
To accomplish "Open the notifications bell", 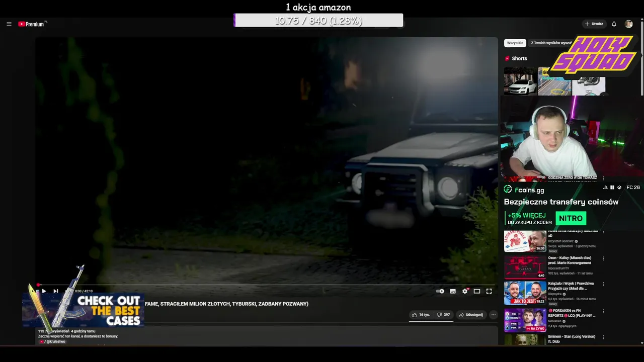I will coord(614,24).
